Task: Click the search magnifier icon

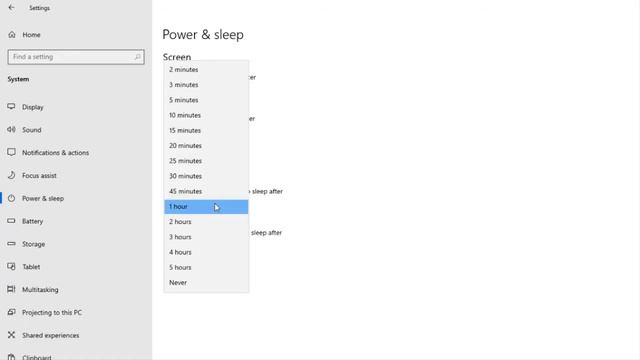Action: coord(138,57)
